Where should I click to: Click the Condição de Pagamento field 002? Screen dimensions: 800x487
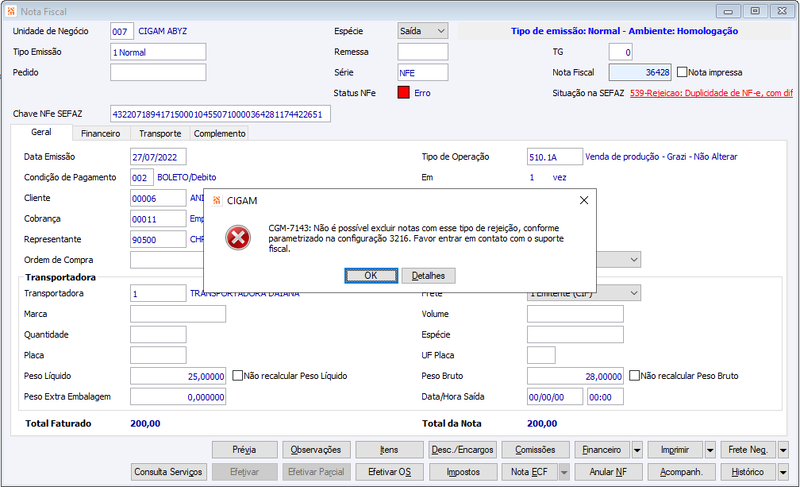click(142, 178)
